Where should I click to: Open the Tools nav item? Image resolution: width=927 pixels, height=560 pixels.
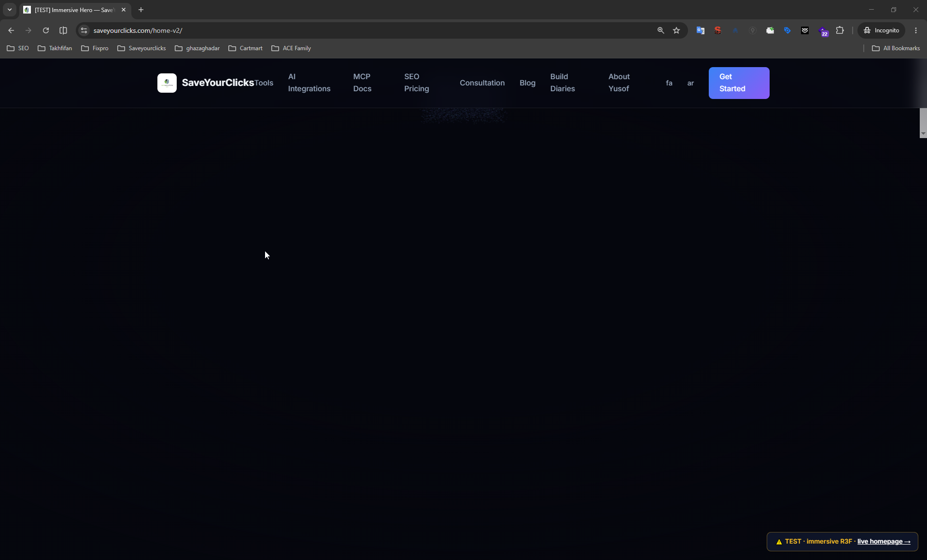pyautogui.click(x=264, y=83)
